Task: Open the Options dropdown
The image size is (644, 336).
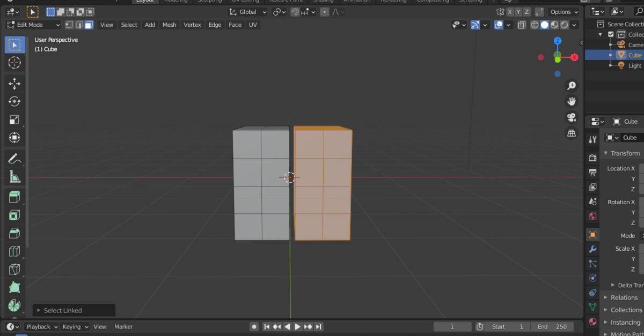Action: (564, 12)
